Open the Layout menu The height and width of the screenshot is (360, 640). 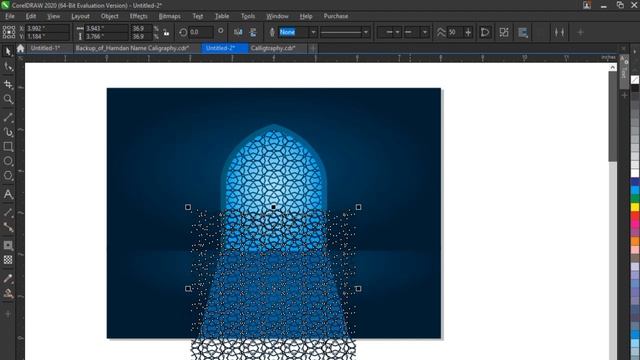pyautogui.click(x=80, y=16)
